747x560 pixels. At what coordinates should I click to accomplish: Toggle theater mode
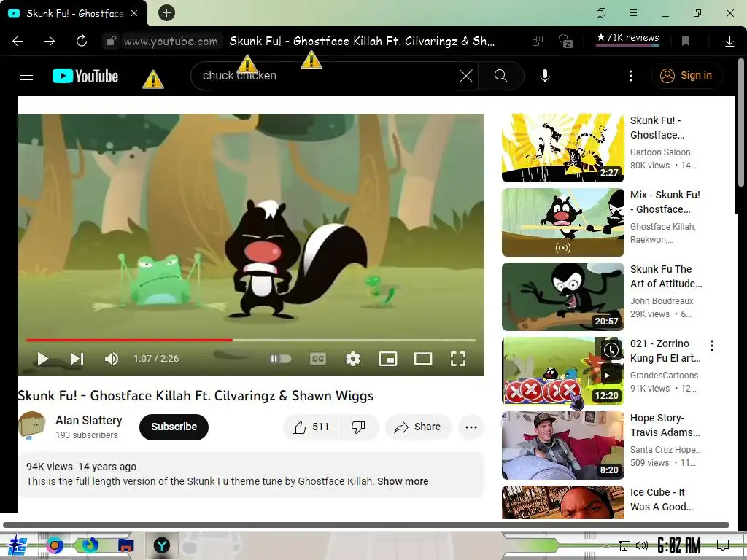[x=422, y=359]
